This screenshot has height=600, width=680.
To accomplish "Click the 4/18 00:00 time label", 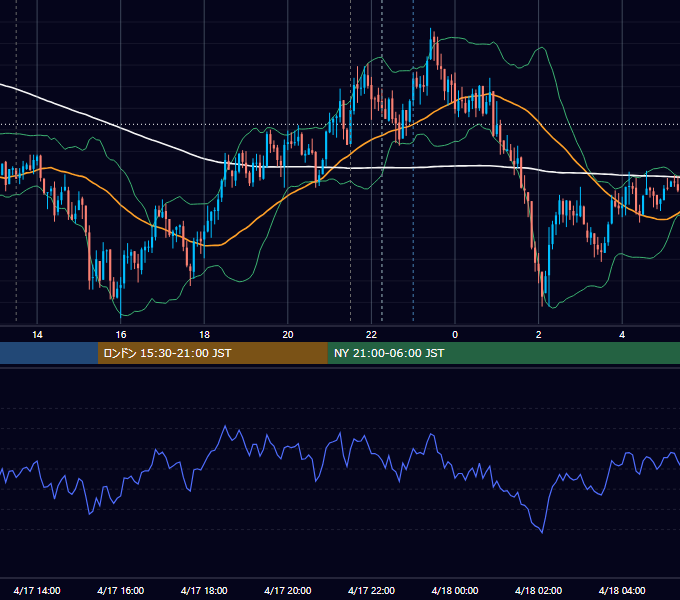I will click(x=455, y=590).
